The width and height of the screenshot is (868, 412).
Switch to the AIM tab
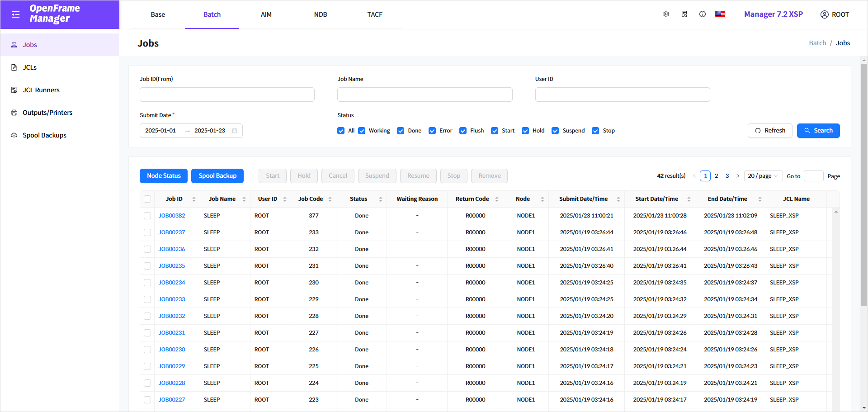click(266, 14)
